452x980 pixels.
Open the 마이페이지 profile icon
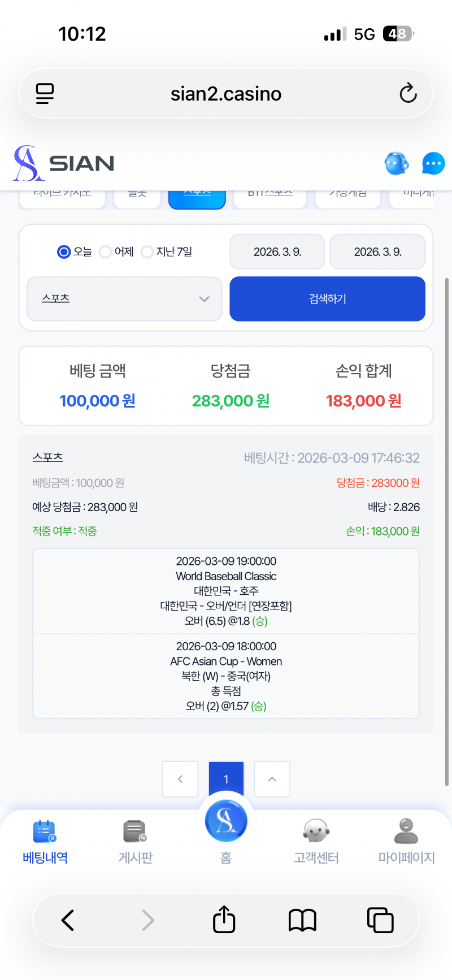click(406, 831)
